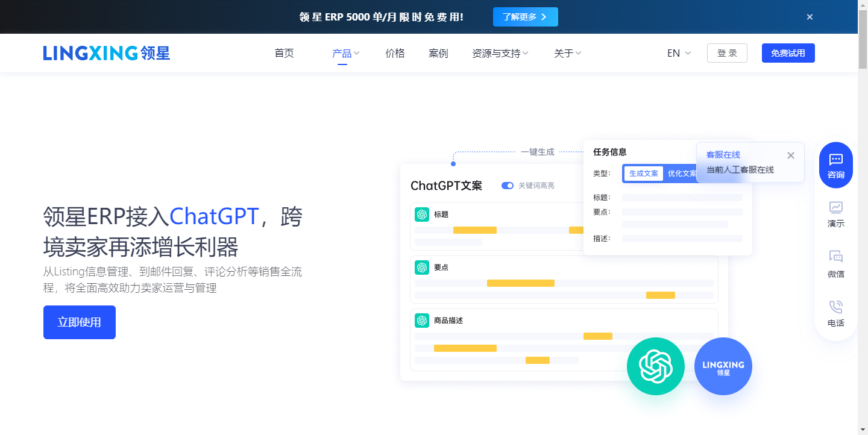Image resolution: width=868 pixels, height=435 pixels.
Task: Expand the 关于 dropdown menu
Action: pos(568,53)
